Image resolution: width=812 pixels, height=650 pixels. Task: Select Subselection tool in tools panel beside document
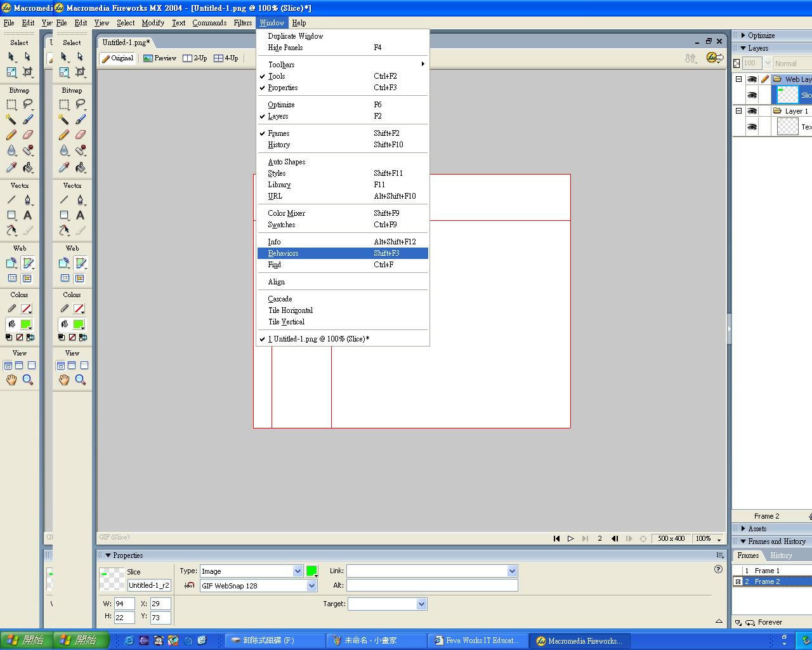(81, 56)
